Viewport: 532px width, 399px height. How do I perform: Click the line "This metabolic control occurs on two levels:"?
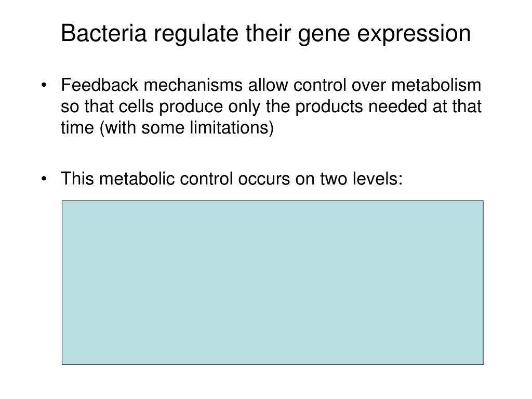(232, 179)
